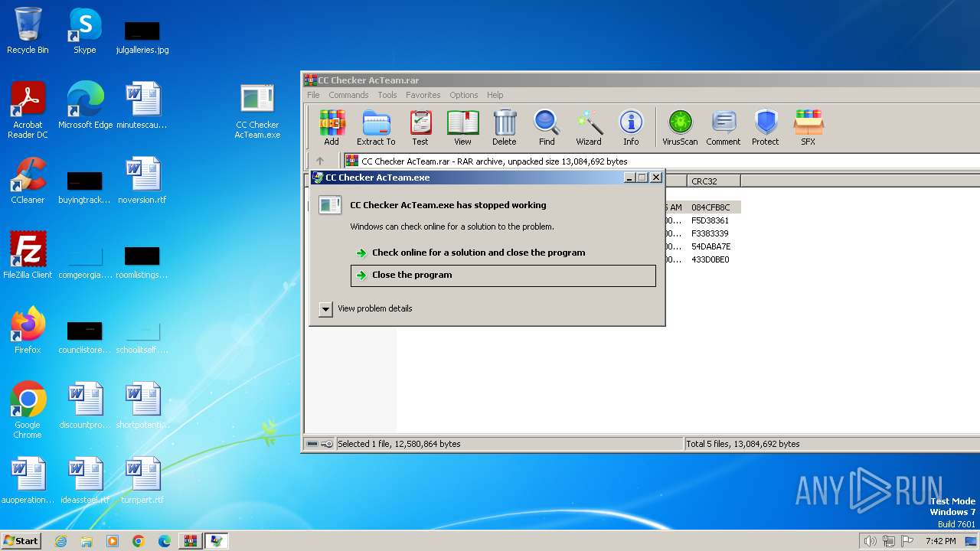Open the File menu in WinRAR

pos(313,95)
